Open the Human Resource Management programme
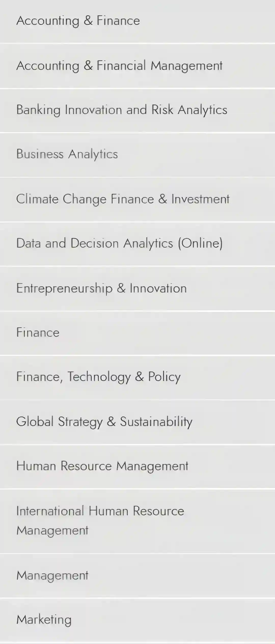 tap(102, 466)
